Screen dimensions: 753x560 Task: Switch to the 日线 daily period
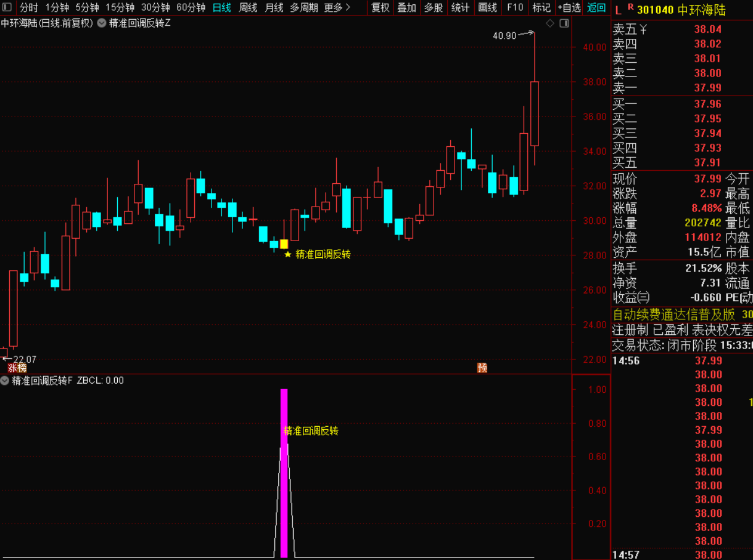[221, 7]
